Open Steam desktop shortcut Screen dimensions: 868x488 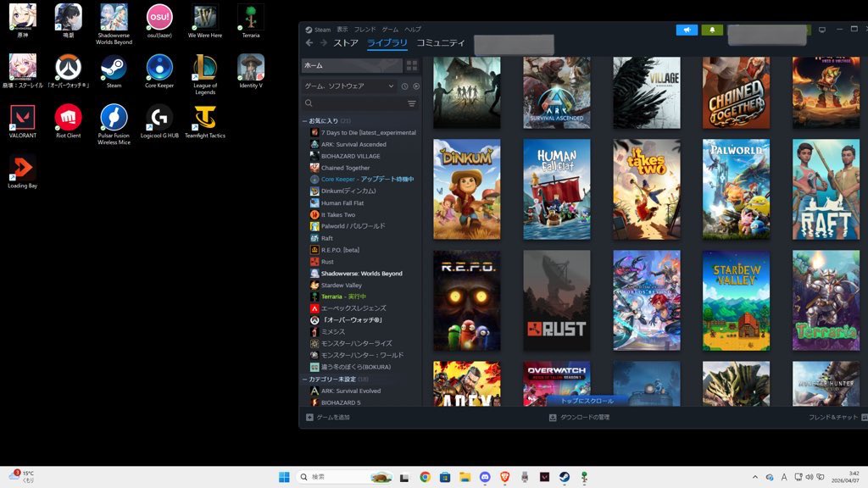(x=114, y=71)
